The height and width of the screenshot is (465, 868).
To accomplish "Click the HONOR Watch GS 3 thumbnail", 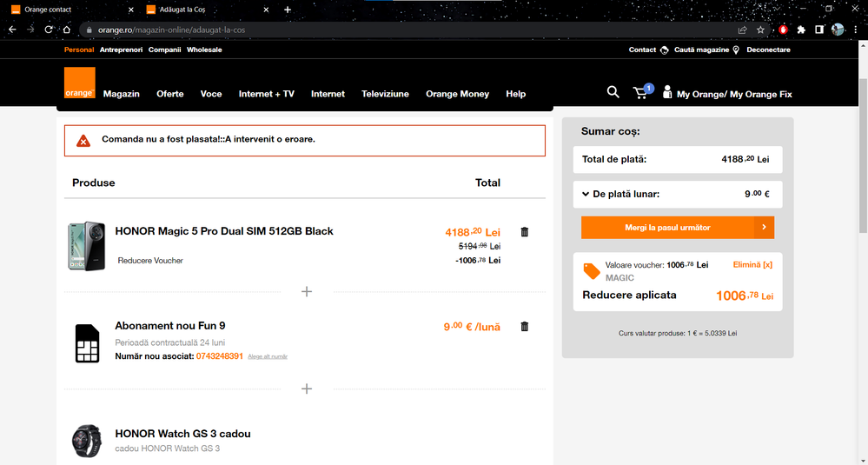I will coord(86,441).
